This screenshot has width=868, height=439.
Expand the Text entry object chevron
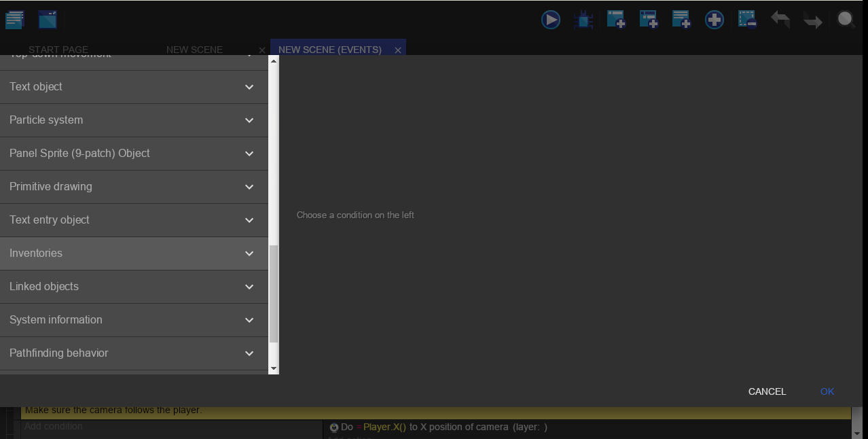(249, 220)
